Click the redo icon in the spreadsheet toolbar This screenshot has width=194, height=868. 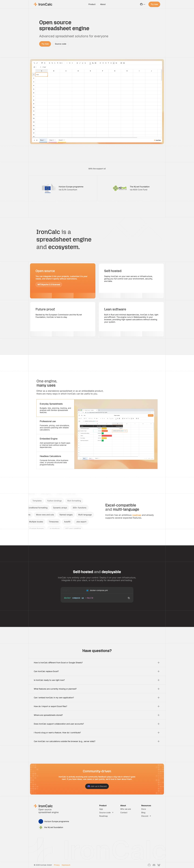coord(37,63)
